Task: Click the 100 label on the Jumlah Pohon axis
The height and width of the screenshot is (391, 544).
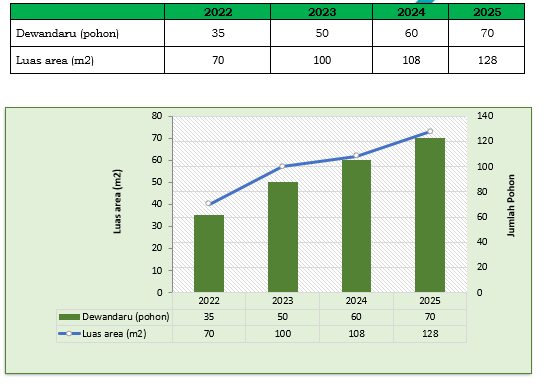Action: click(485, 166)
